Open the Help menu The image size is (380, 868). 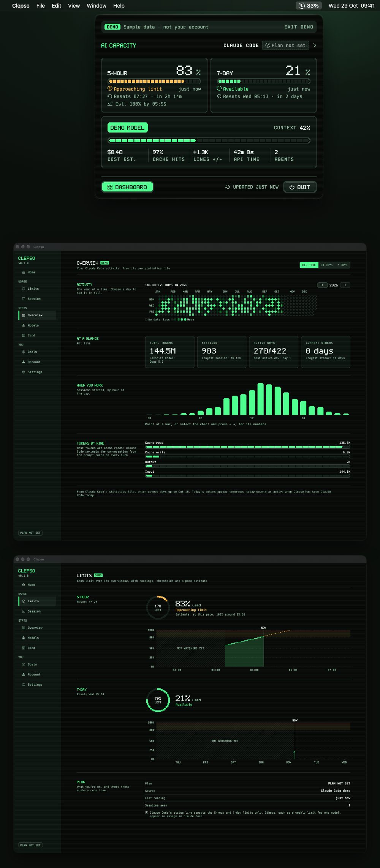point(119,6)
